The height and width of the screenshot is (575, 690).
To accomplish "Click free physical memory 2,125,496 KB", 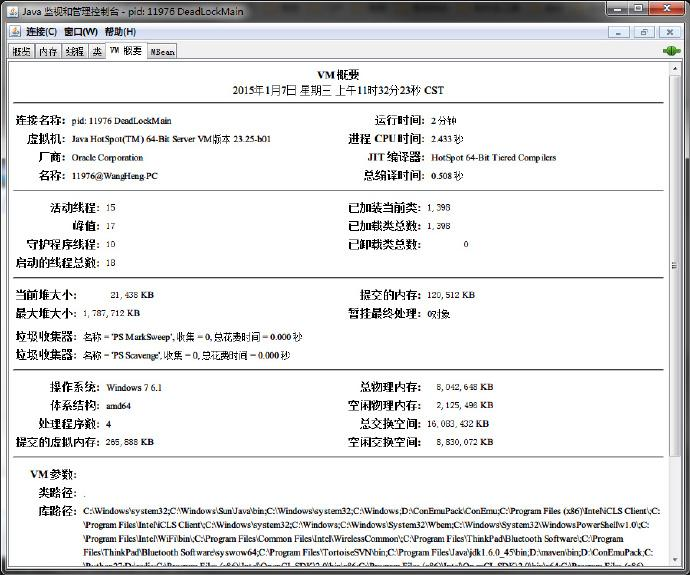I will pos(465,405).
